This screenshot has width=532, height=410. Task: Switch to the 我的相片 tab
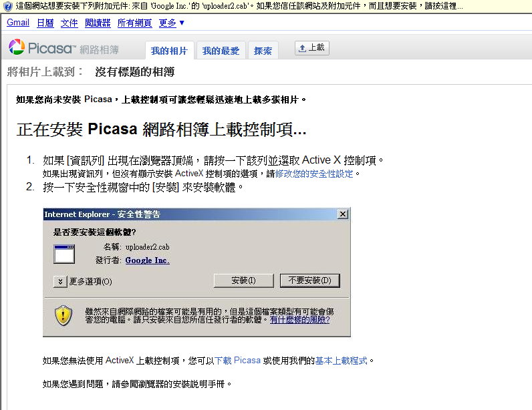pos(169,51)
